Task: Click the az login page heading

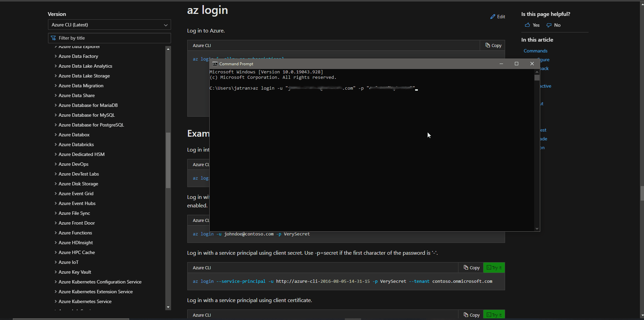Action: tap(208, 10)
